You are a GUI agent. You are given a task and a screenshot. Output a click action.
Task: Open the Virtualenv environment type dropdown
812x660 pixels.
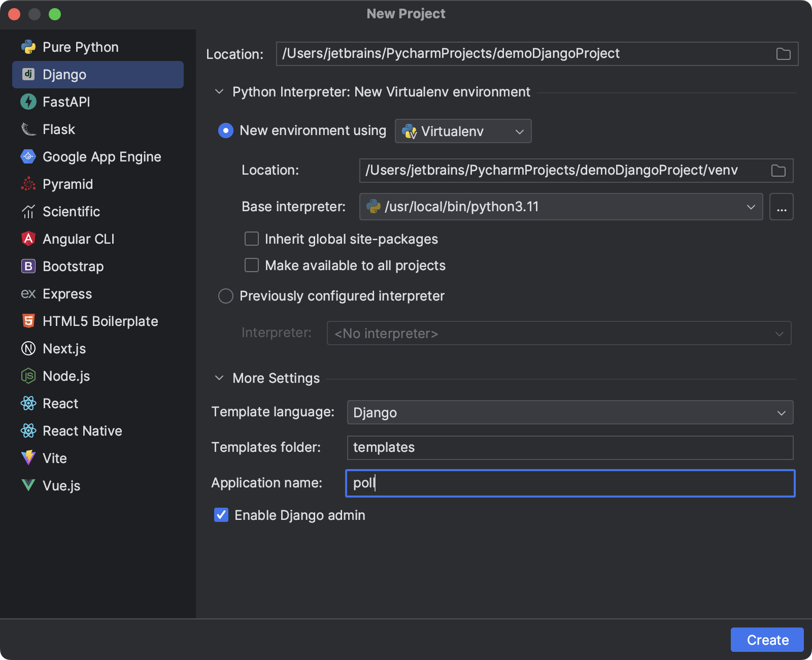[519, 131]
